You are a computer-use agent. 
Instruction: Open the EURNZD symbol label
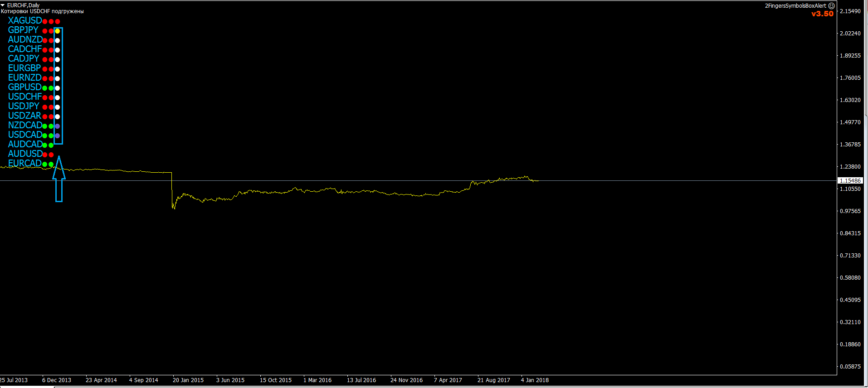[25, 78]
